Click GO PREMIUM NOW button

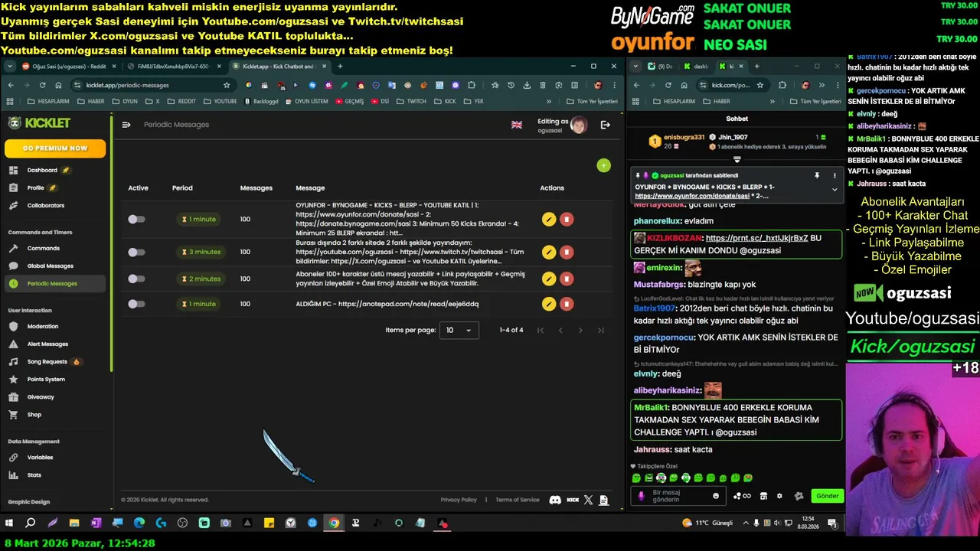pyautogui.click(x=55, y=148)
